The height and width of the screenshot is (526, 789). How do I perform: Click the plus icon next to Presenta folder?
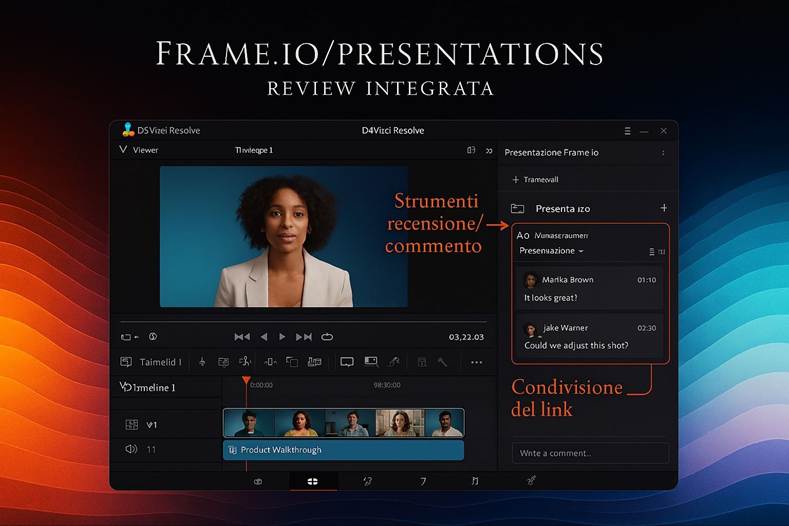coord(664,208)
